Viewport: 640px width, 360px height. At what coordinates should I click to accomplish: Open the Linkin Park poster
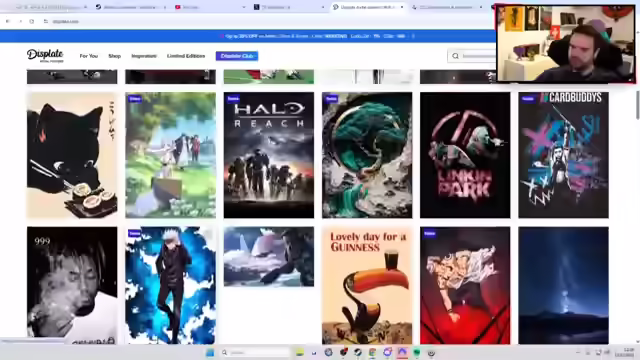[465, 155]
